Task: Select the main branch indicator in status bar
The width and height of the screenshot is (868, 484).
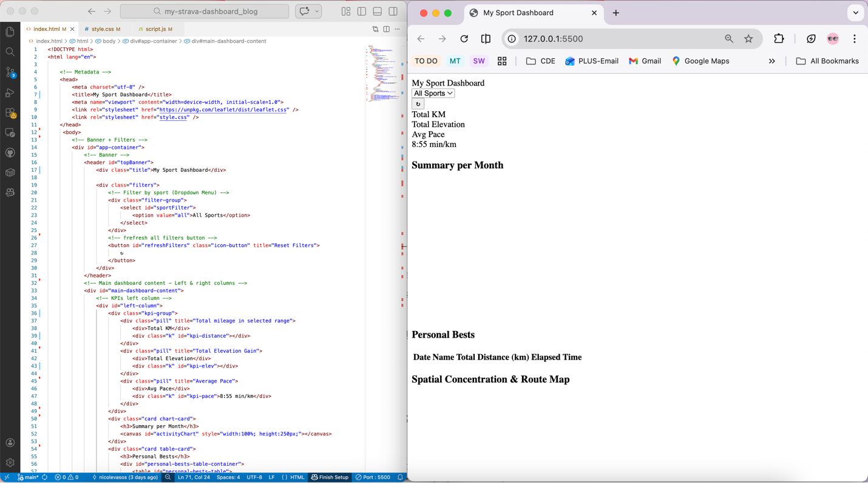Action: (x=29, y=477)
